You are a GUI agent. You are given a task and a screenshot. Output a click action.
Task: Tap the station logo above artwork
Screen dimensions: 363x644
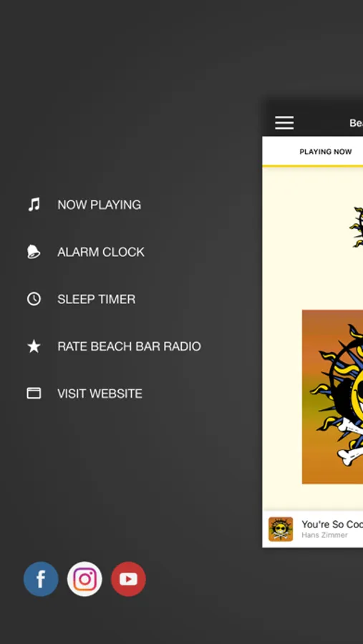pyautogui.click(x=356, y=227)
